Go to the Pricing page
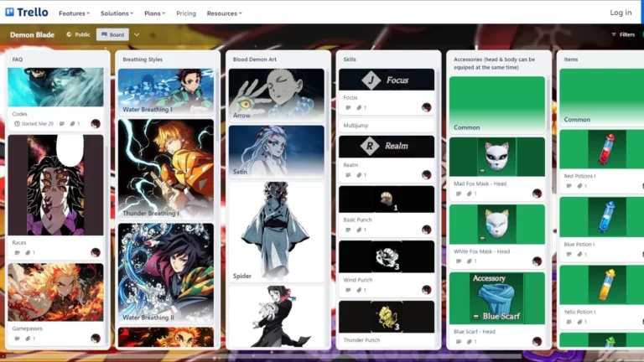This screenshot has height=362, width=644. (186, 13)
